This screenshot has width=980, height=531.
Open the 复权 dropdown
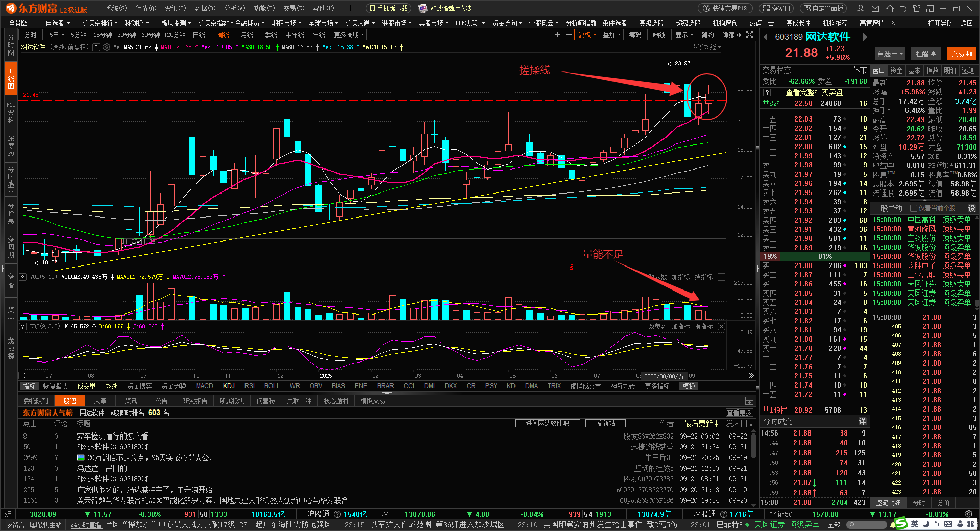(587, 35)
